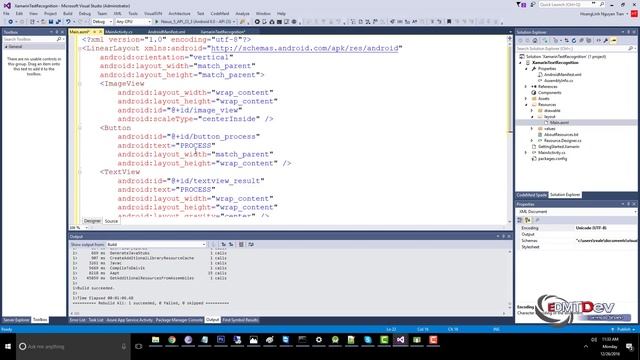
Task: Click View Code icon in Solution Explorer
Action: (599, 40)
